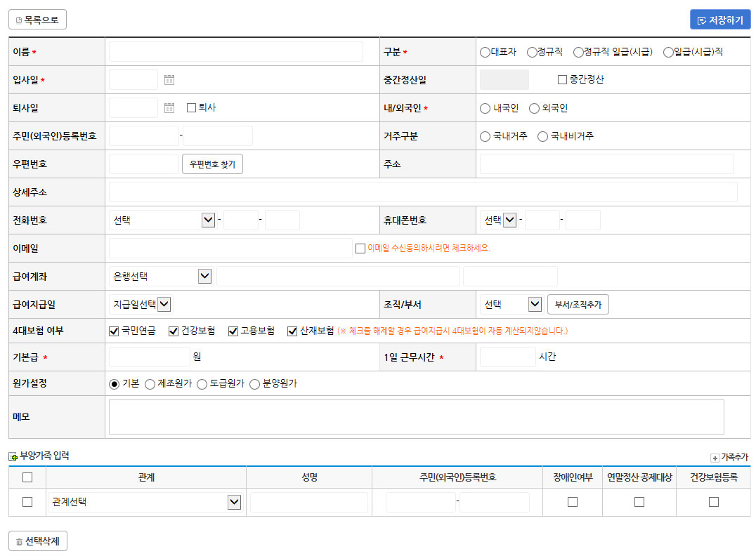Viewport: 756px width, 556px height.
Task: Click the 상세주소 input field
Action: pos(423,192)
